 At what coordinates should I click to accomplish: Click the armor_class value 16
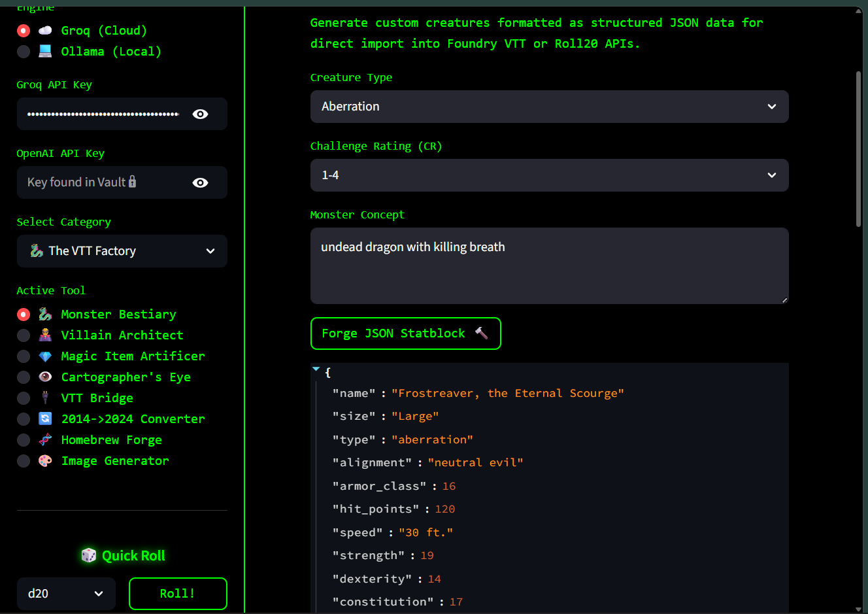pyautogui.click(x=449, y=486)
